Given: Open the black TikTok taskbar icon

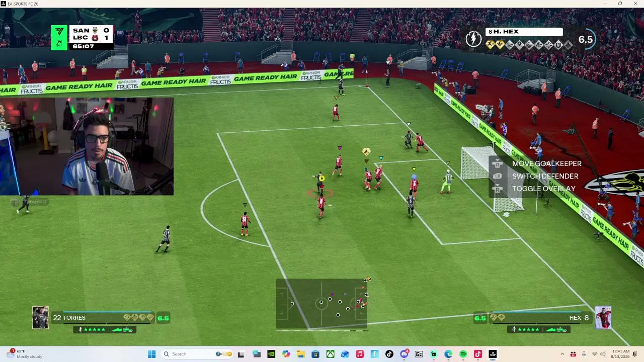Looking at the screenshot, I should click(x=389, y=354).
